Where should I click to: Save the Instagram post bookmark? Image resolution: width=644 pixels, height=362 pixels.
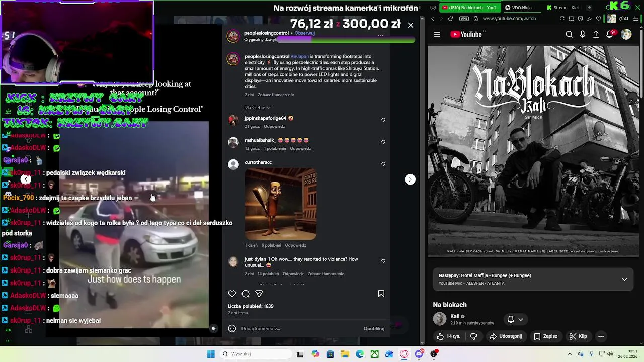pyautogui.click(x=381, y=294)
